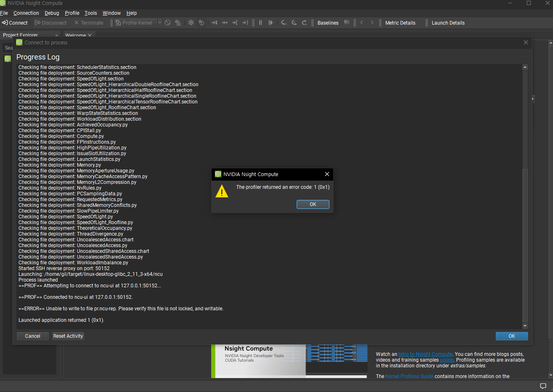Click the toolbar icon left of the snowflake

pyautogui.click(x=178, y=23)
